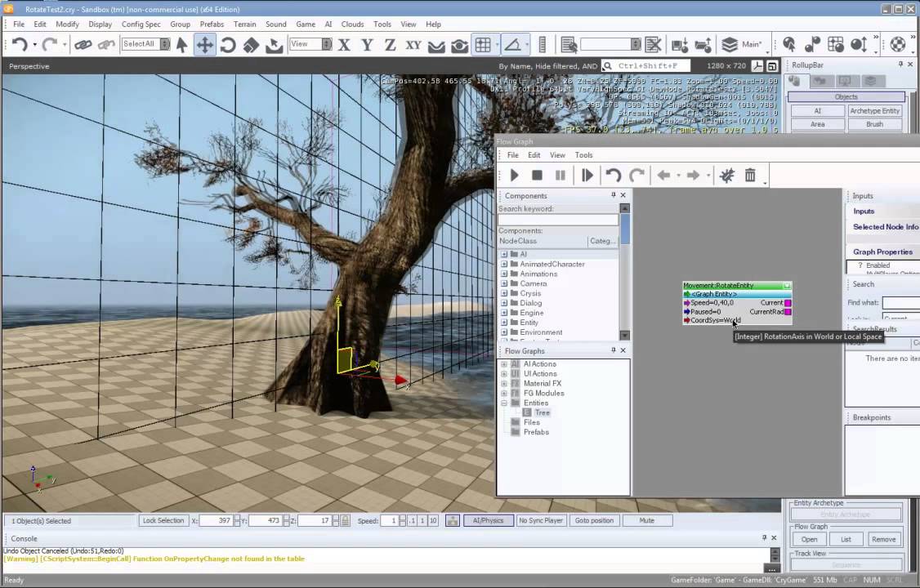The width and height of the screenshot is (920, 588).
Task: Click the Stop button in Flow Graph toolbar
Action: click(x=537, y=176)
